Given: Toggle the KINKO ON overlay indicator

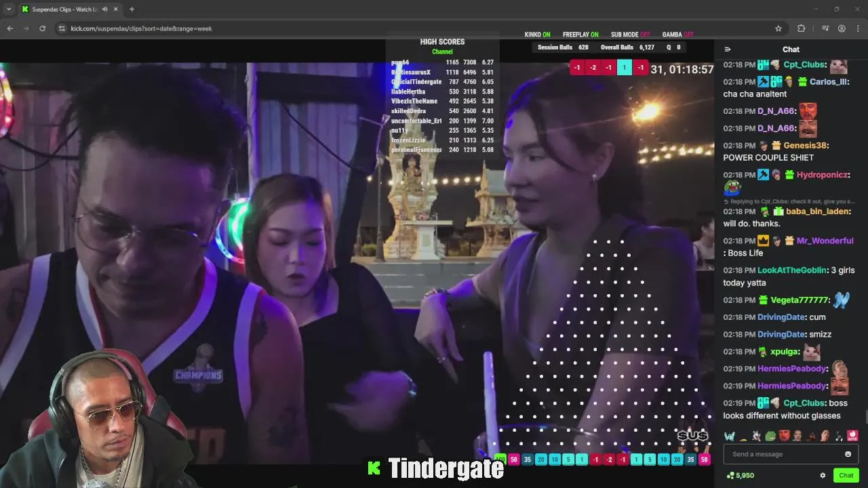Looking at the screenshot, I should (x=537, y=35).
